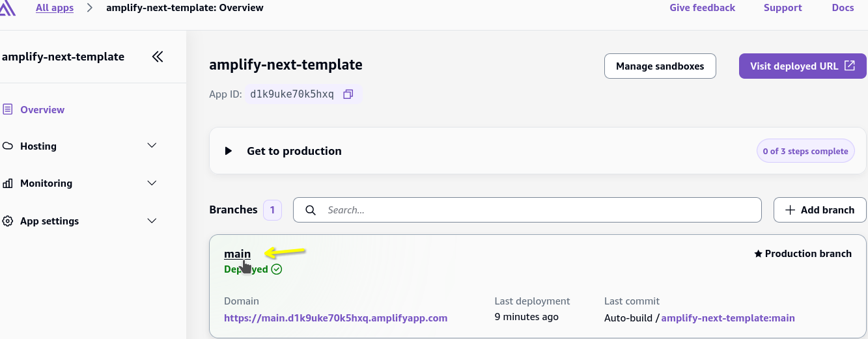Open the App settings menu label

coord(49,221)
